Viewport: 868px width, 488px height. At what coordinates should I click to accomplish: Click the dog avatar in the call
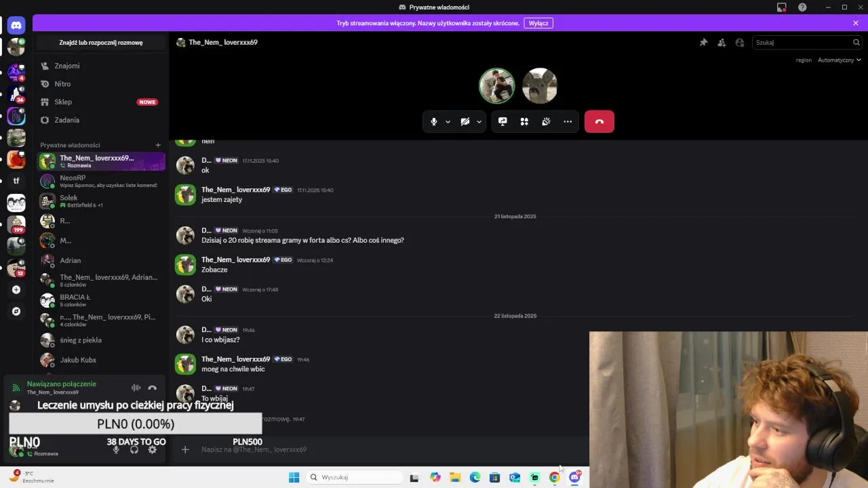540,85
